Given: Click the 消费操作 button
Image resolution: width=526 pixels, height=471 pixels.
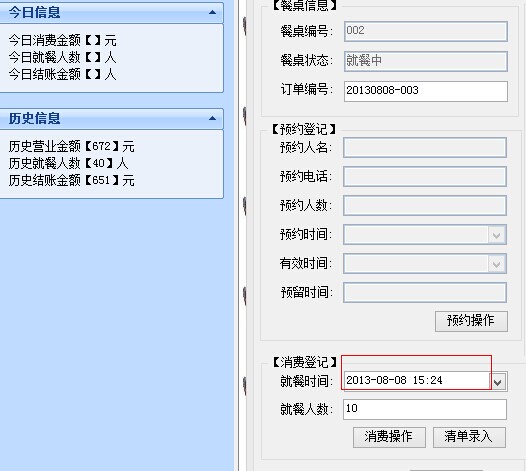Looking at the screenshot, I should (x=389, y=437).
